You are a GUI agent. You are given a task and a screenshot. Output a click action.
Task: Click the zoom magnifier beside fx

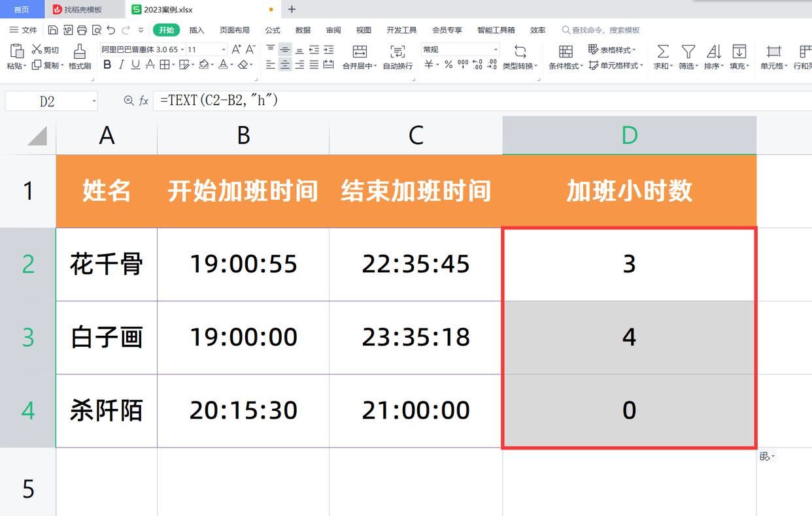129,101
